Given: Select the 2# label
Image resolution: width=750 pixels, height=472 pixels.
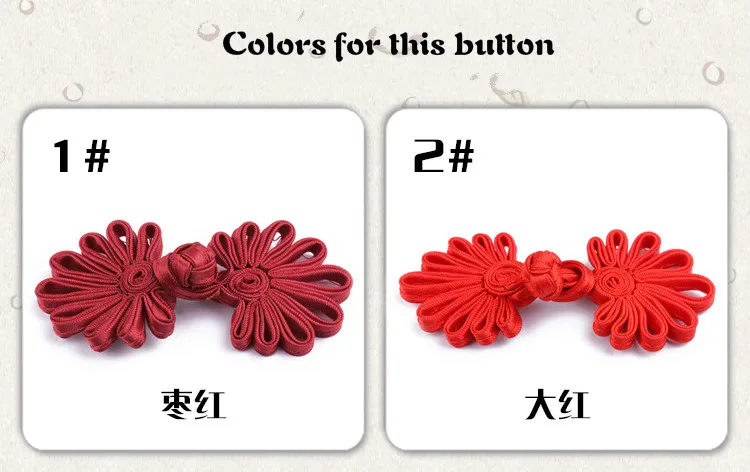Looking at the screenshot, I should (443, 156).
